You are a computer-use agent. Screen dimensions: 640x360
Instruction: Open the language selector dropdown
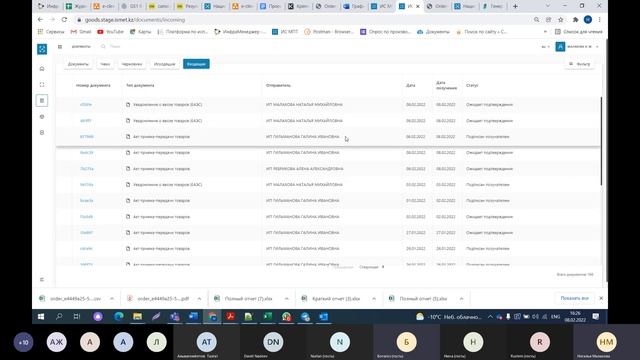click(545, 47)
